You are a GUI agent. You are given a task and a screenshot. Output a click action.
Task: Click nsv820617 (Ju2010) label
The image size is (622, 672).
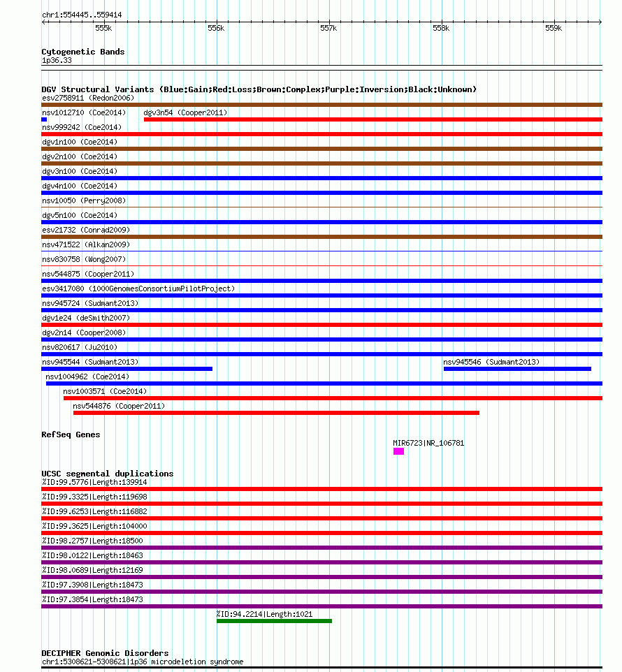click(x=80, y=347)
